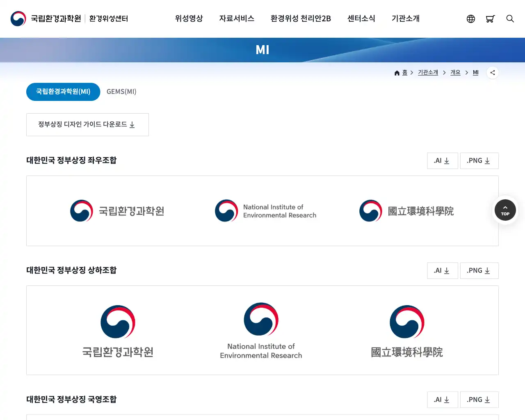Open the 기관소개 menu

click(x=405, y=18)
